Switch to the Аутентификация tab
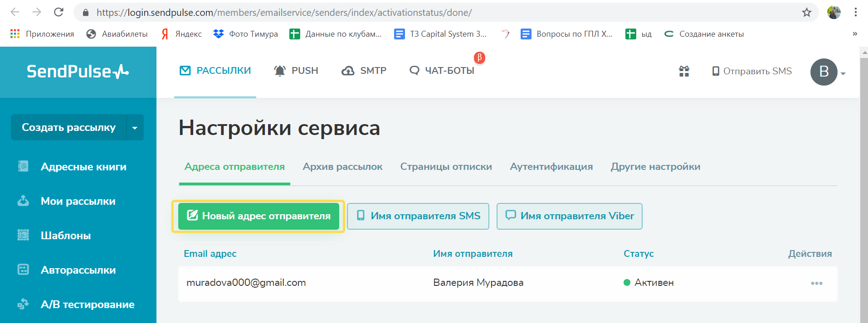The image size is (868, 323). point(551,167)
